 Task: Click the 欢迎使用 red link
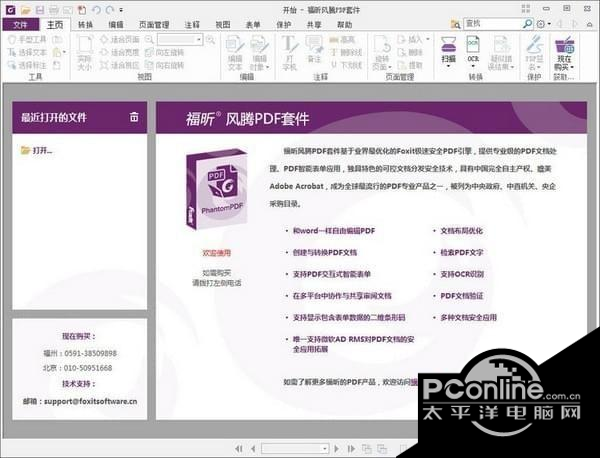217,253
